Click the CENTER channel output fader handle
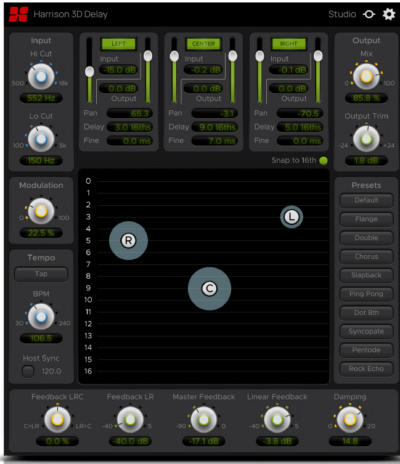This screenshot has height=464, width=400. coord(233,56)
